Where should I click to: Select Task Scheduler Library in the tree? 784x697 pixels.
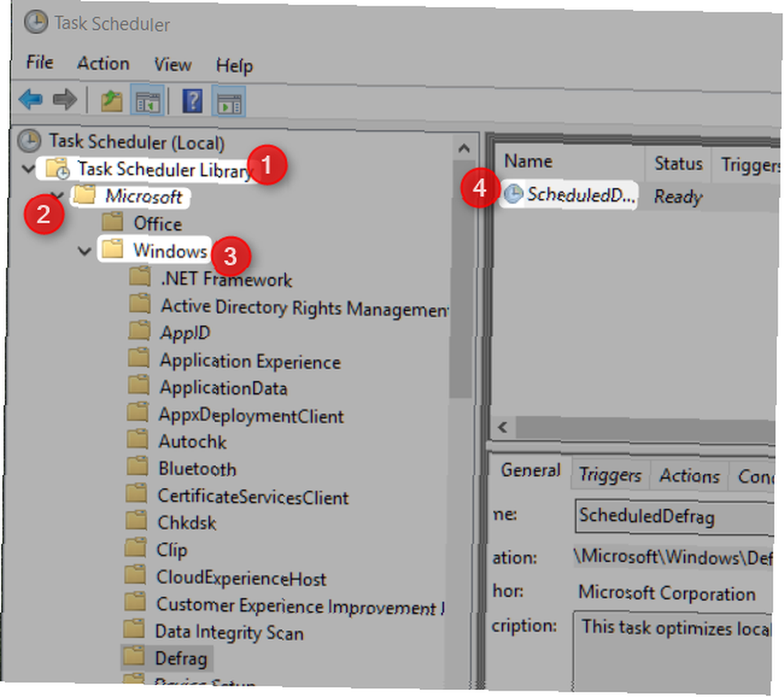[165, 169]
